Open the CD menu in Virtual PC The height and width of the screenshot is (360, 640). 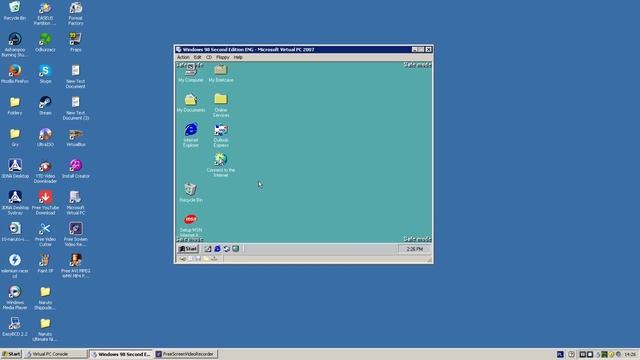209,58
